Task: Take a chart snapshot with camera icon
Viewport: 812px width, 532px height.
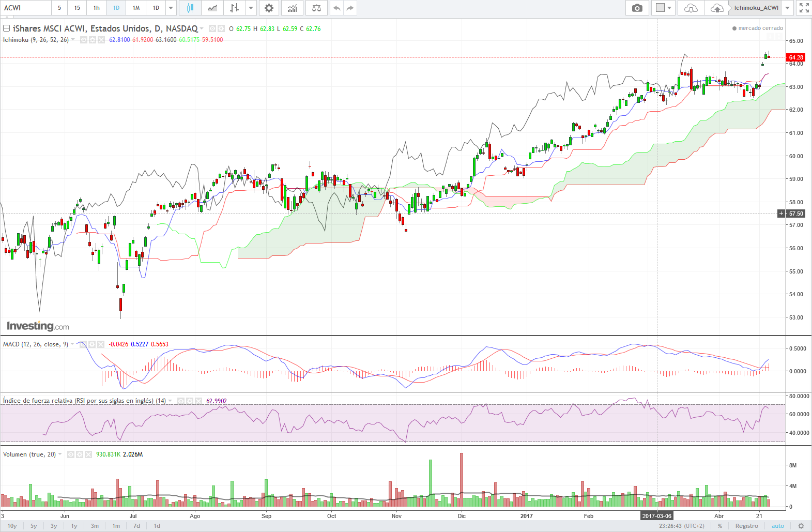Action: pyautogui.click(x=637, y=8)
